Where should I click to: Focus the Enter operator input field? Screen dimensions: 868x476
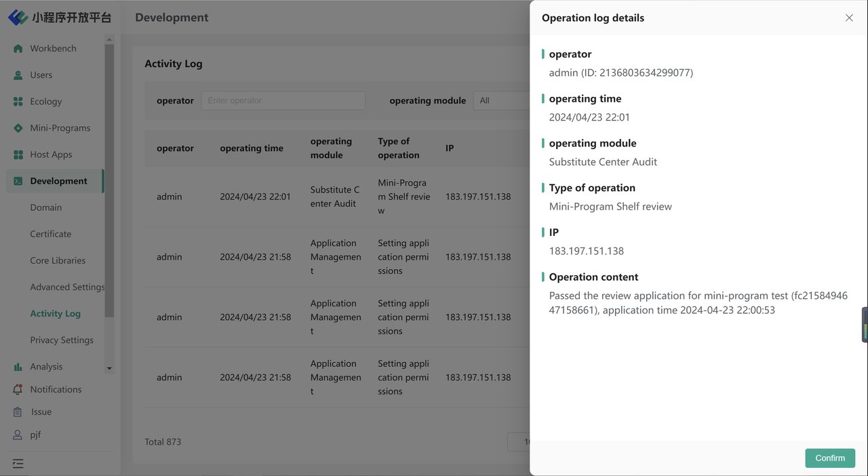[x=283, y=100]
